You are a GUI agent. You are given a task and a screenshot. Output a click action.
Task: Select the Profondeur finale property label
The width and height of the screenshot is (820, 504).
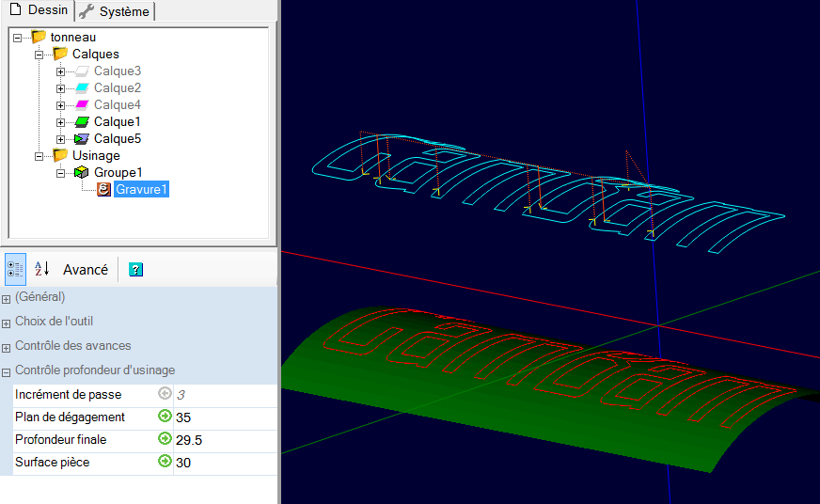(x=61, y=440)
